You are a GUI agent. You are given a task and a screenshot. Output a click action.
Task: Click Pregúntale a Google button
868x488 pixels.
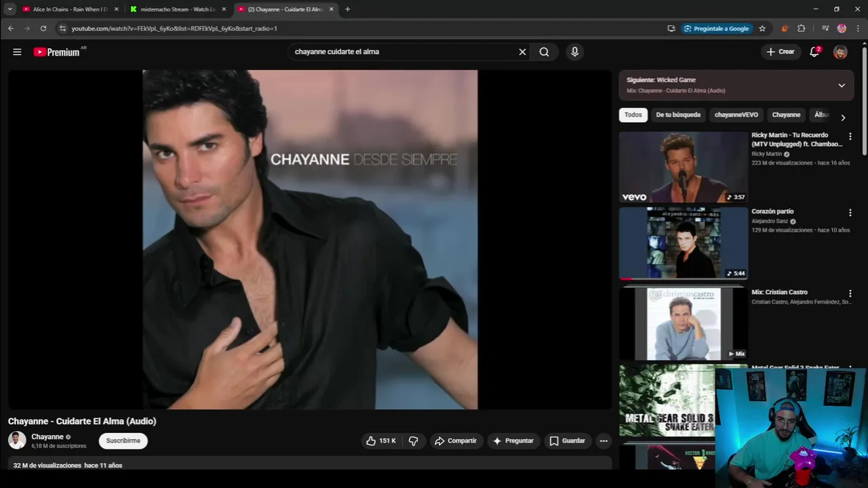[717, 28]
